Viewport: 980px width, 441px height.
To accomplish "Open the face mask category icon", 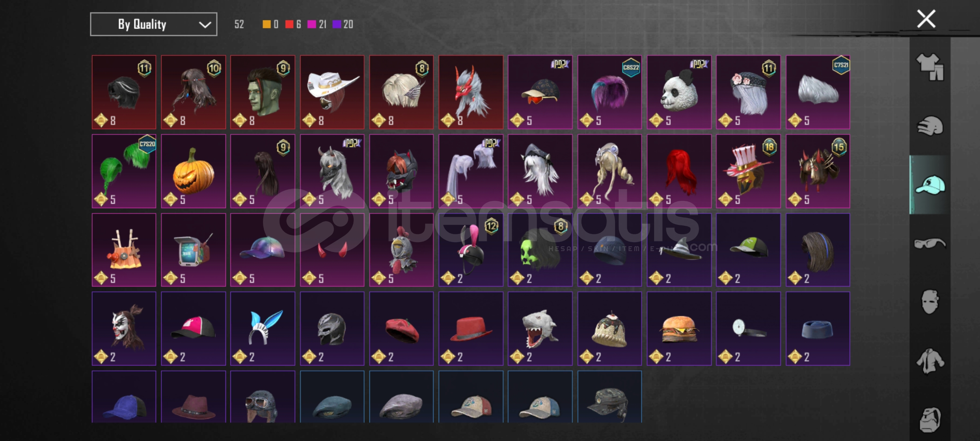I will 930,302.
